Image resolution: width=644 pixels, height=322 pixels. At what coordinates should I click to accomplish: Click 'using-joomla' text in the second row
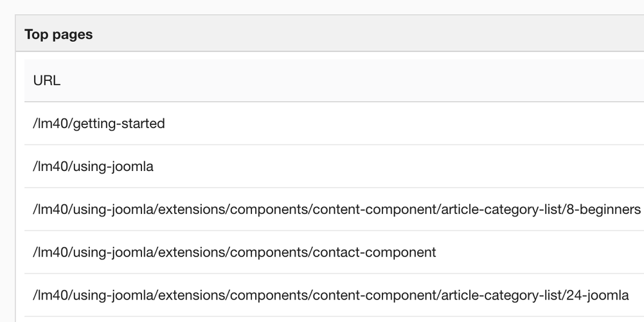click(x=113, y=166)
